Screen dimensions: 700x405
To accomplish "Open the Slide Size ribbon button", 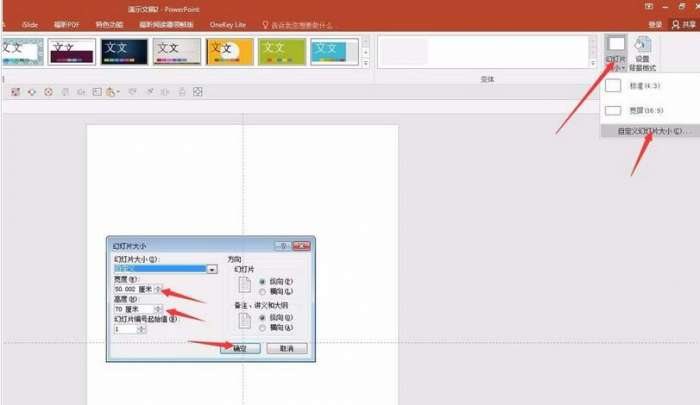I will (x=616, y=53).
